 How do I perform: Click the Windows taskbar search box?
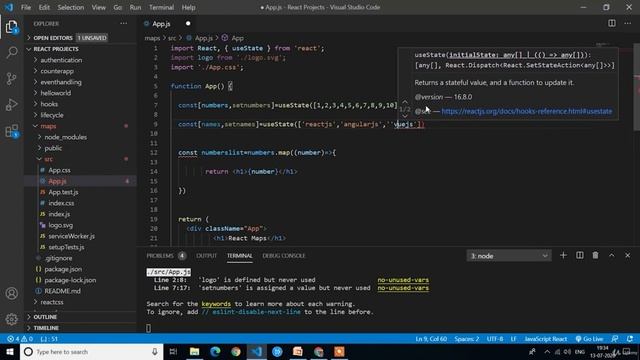tap(91, 351)
